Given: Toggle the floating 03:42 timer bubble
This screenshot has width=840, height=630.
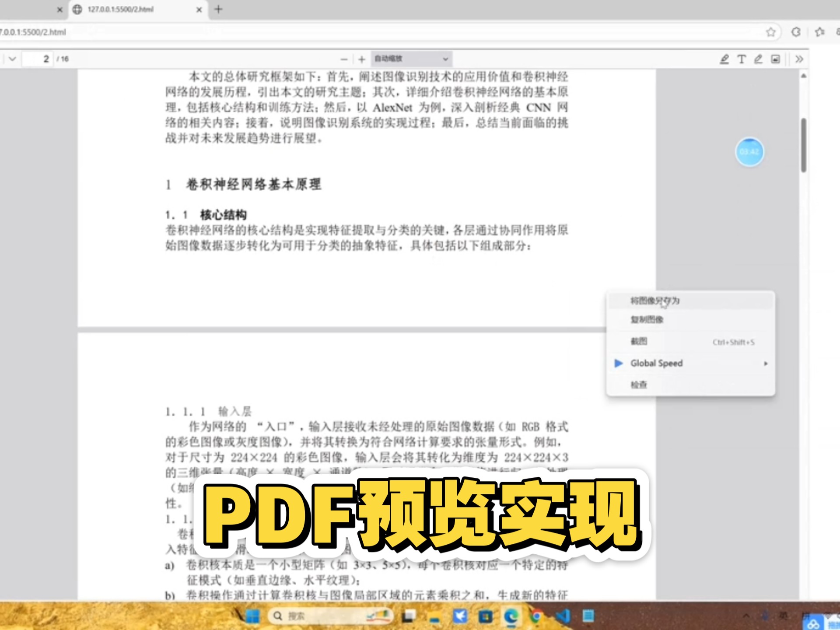Looking at the screenshot, I should 749,152.
